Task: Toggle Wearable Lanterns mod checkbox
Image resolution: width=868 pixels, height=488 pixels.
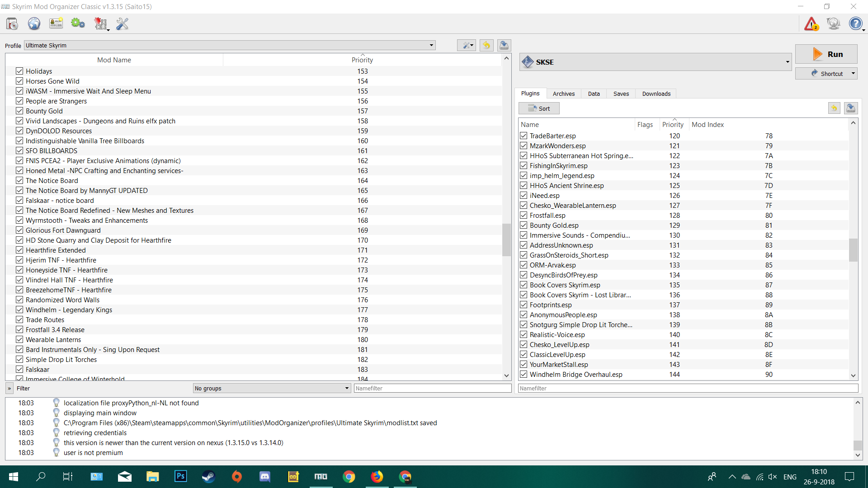Action: [x=19, y=339]
